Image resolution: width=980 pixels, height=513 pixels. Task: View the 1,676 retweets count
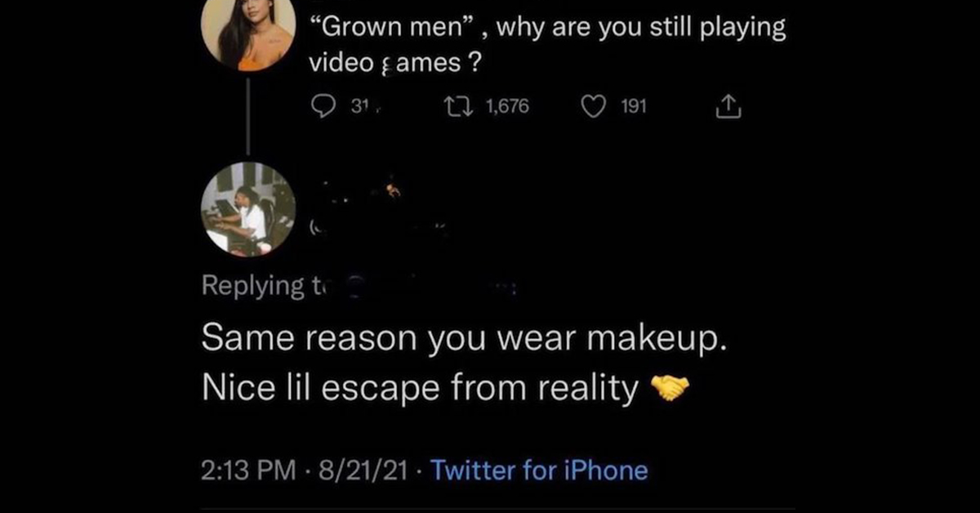506,106
